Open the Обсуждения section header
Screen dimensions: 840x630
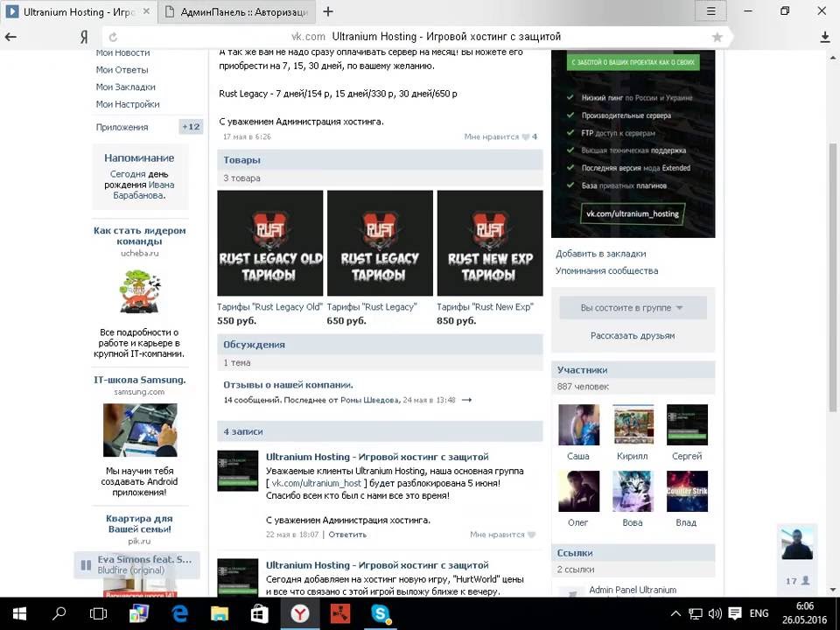pyautogui.click(x=380, y=345)
